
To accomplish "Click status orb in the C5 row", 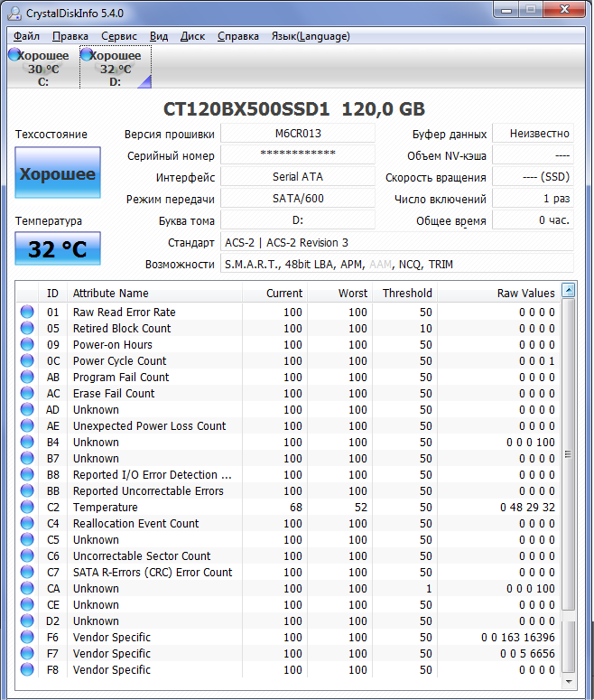I will (x=27, y=539).
